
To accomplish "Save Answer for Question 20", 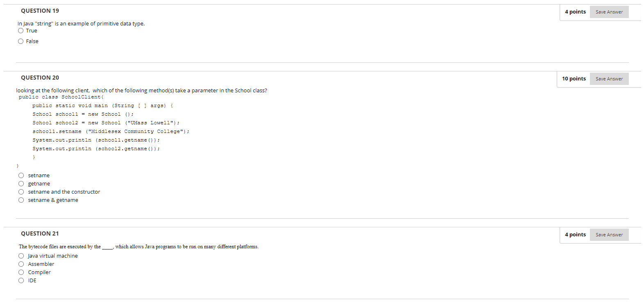I will coord(609,78).
